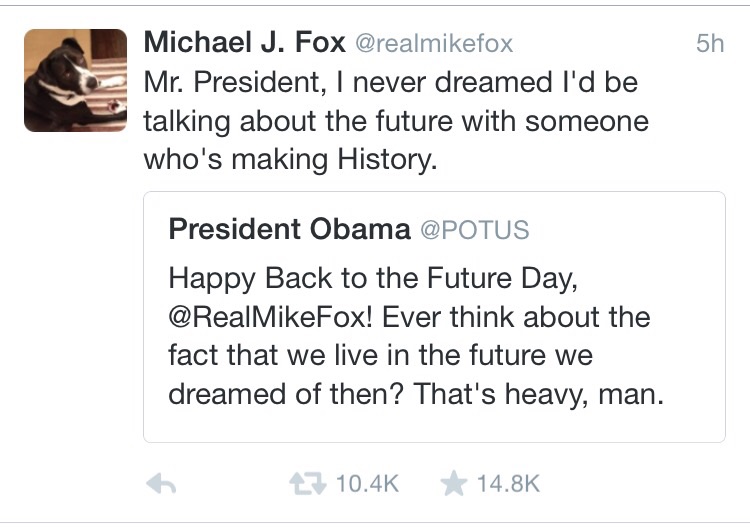750x527 pixels.
Task: Tap the "talking about the future" line
Action: pyautogui.click(x=396, y=121)
